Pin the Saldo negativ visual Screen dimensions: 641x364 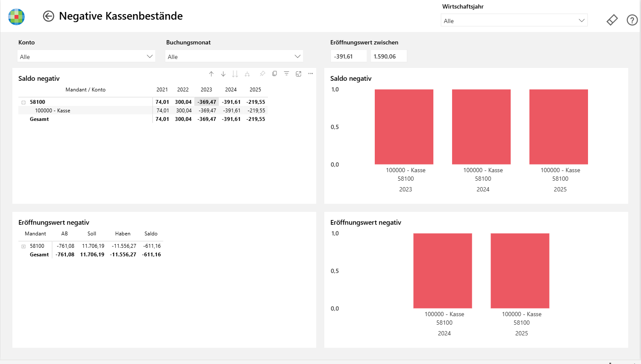[262, 73]
